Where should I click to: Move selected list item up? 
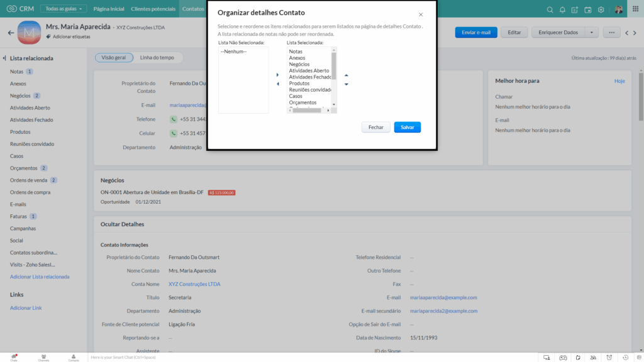click(x=347, y=75)
